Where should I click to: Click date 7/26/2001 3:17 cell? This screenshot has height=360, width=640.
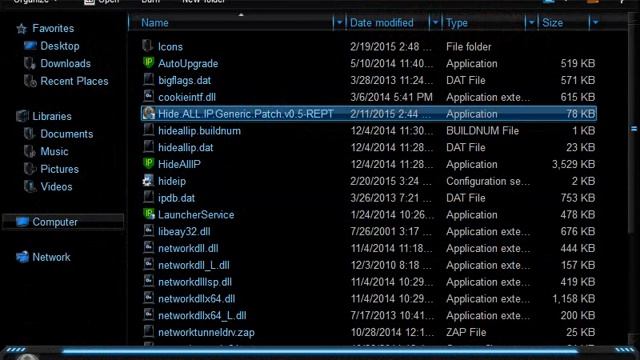391,231
